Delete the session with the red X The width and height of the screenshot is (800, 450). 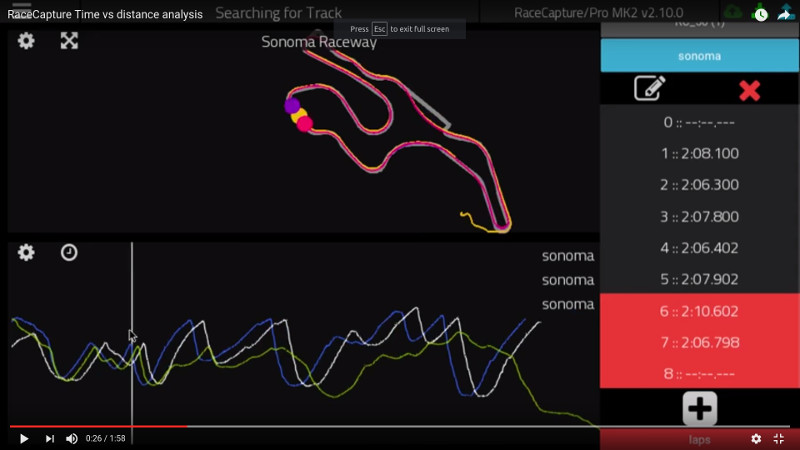749,90
